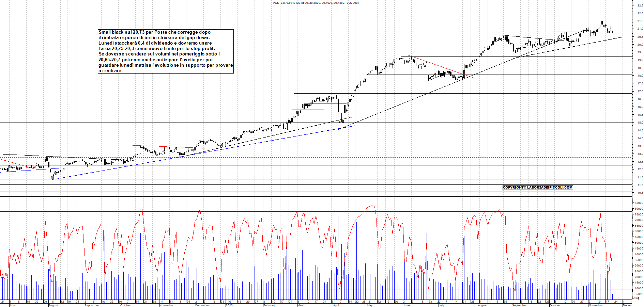The width and height of the screenshot is (644, 307).
Task: Click the 85000 volume axis label
Action: click(638, 203)
